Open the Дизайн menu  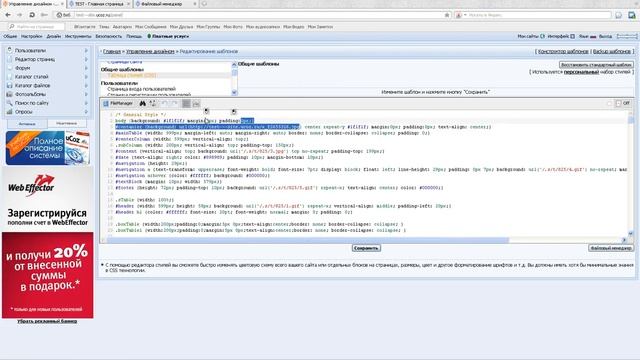pyautogui.click(x=53, y=36)
